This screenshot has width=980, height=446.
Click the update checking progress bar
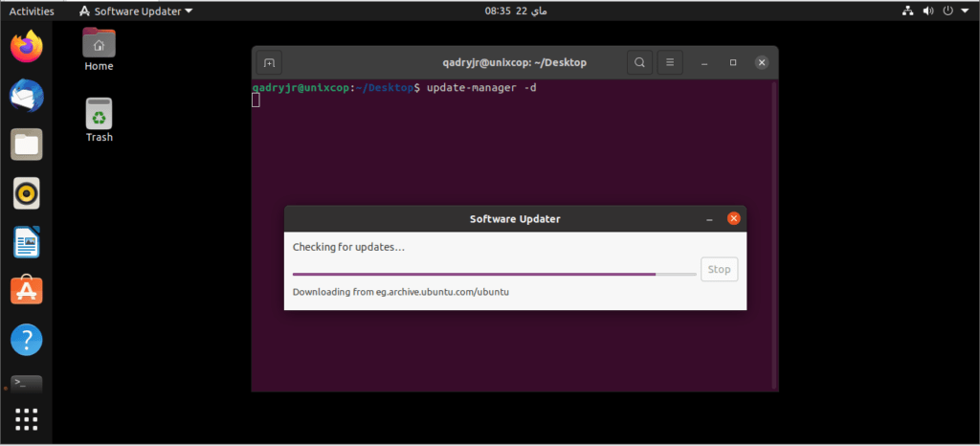(x=495, y=274)
